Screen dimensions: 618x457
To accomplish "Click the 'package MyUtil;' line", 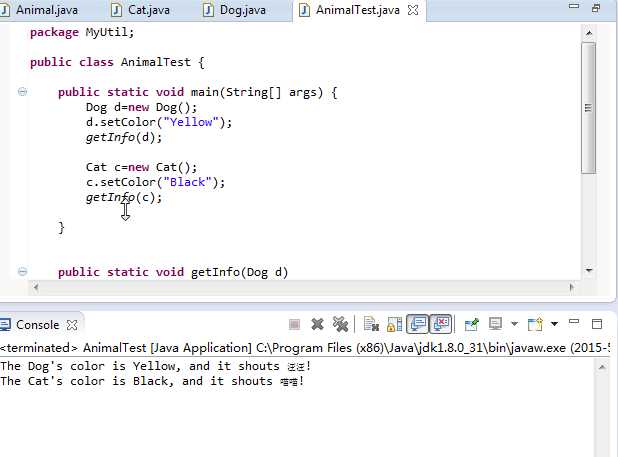I will pyautogui.click(x=82, y=32).
